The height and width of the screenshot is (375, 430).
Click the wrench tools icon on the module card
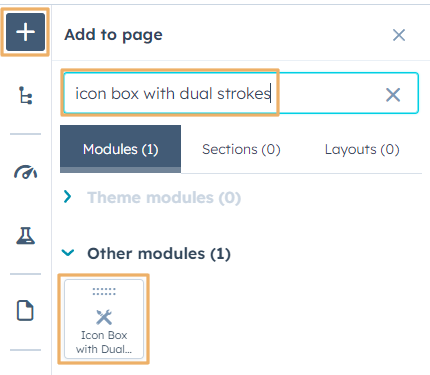[x=104, y=317]
